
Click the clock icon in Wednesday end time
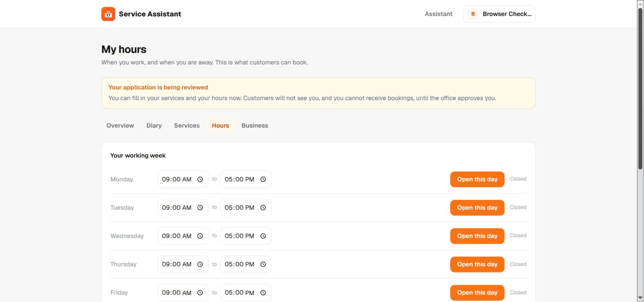(x=263, y=236)
